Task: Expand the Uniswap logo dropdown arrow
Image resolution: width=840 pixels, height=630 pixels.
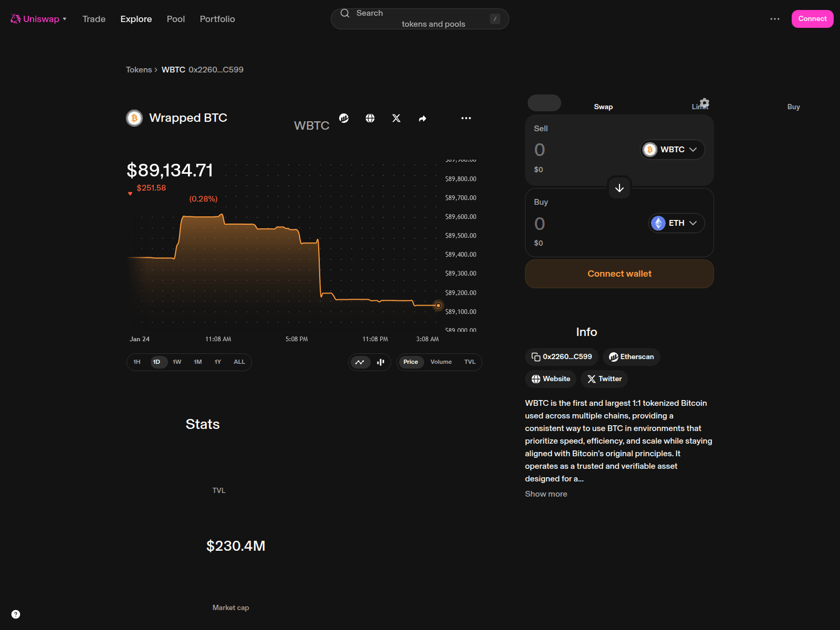Action: 65,19
